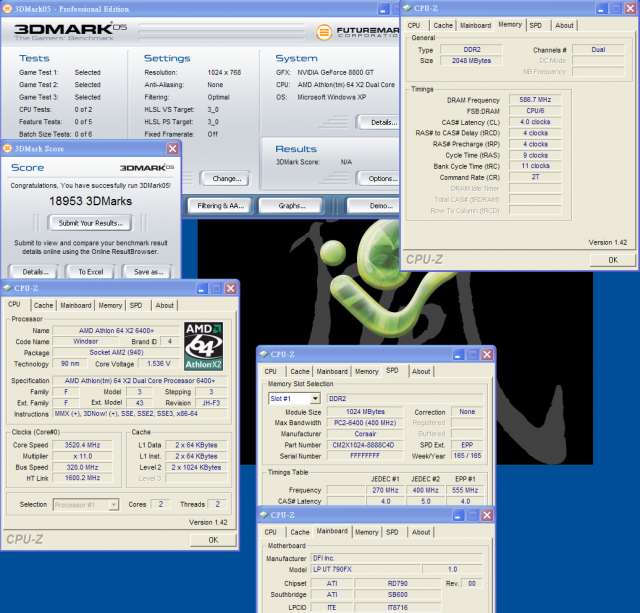
Task: Click the Bus Speed 320.0 MHz value
Action: (82, 467)
